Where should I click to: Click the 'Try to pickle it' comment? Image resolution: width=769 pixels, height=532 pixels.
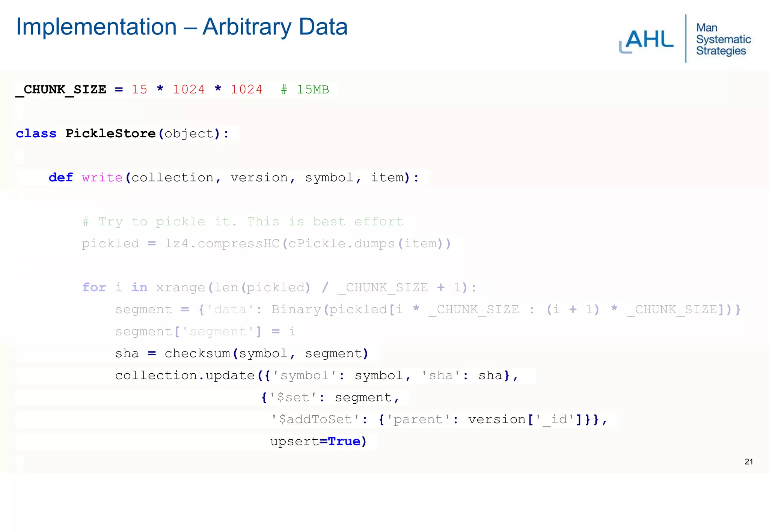(x=243, y=221)
